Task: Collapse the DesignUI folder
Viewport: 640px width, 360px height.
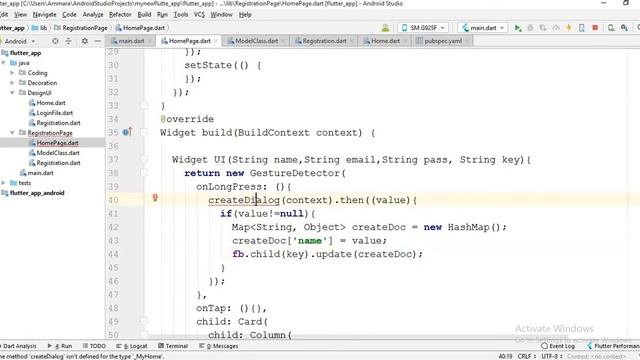Action: pos(12,93)
